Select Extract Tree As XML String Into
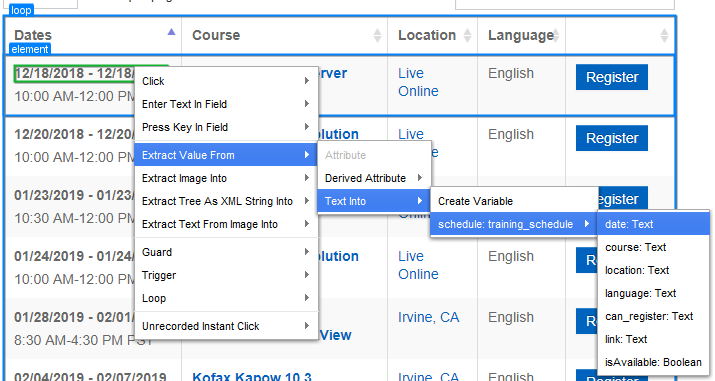The image size is (715, 381). (226, 201)
